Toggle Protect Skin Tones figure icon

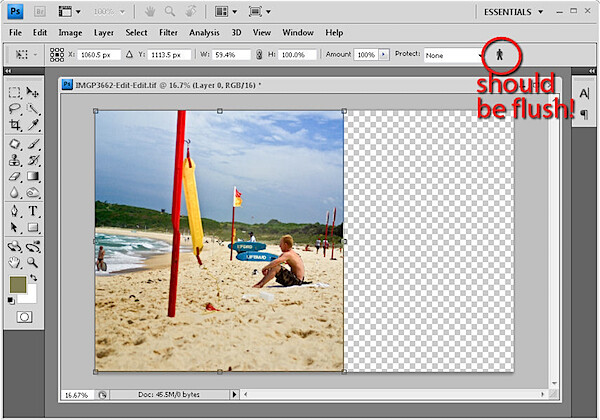coord(499,55)
